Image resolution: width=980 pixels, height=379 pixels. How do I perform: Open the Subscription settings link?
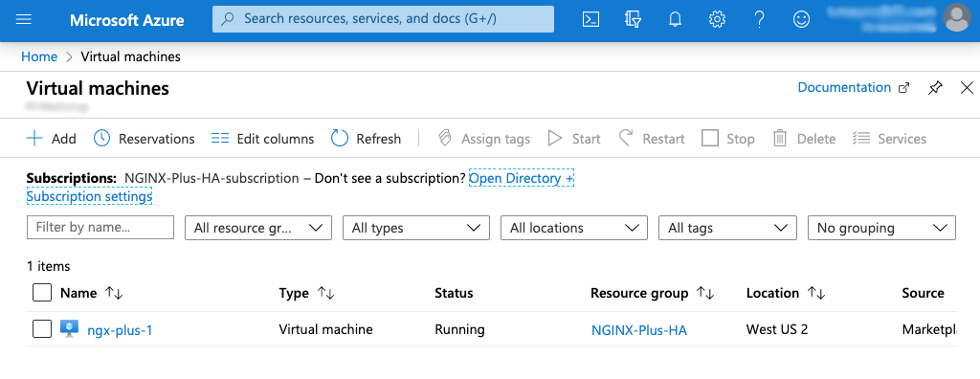point(89,196)
